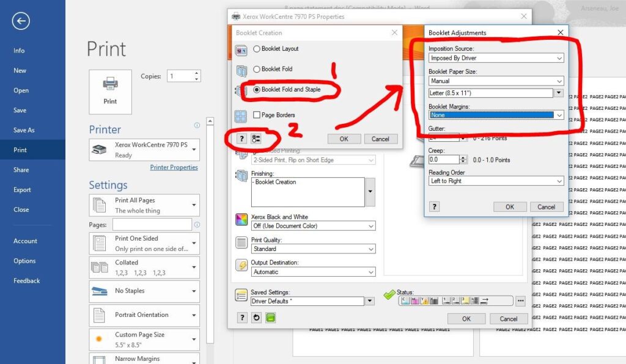The image size is (626, 364).
Task: Click printer info icon beside Printer heading
Action: pyautogui.click(x=197, y=125)
